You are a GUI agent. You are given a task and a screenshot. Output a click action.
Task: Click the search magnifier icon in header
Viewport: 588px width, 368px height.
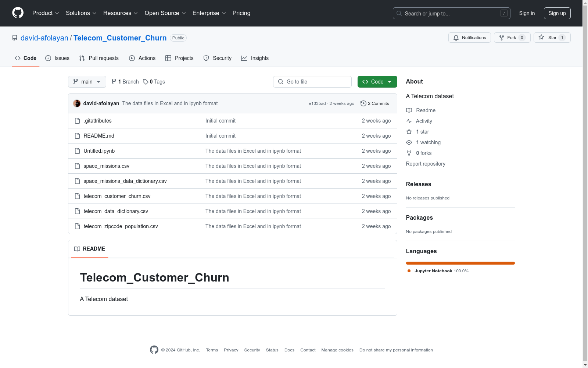coord(399,13)
